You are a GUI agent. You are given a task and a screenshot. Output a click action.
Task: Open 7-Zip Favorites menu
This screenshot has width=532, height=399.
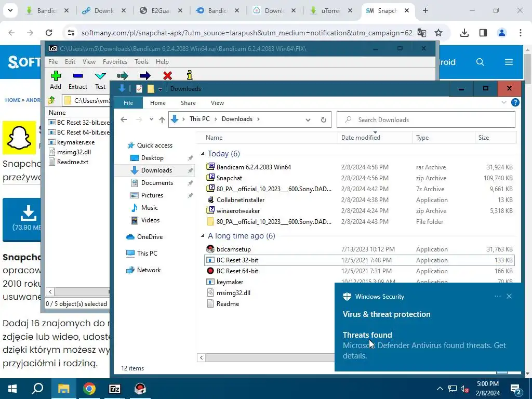(115, 62)
